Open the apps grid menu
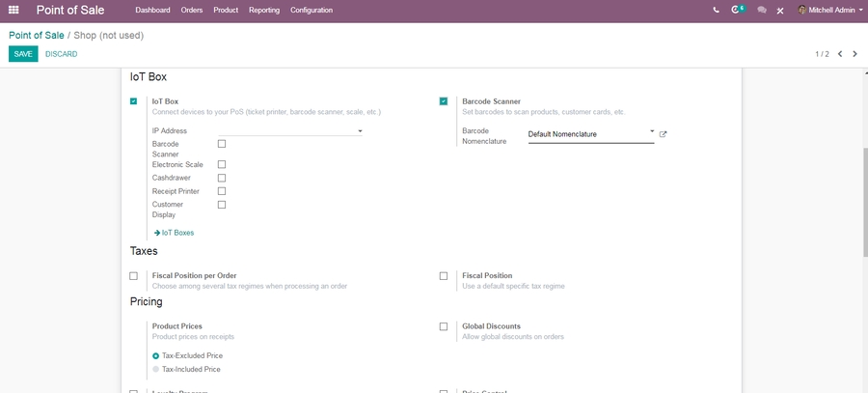The width and height of the screenshot is (868, 393). click(x=13, y=10)
